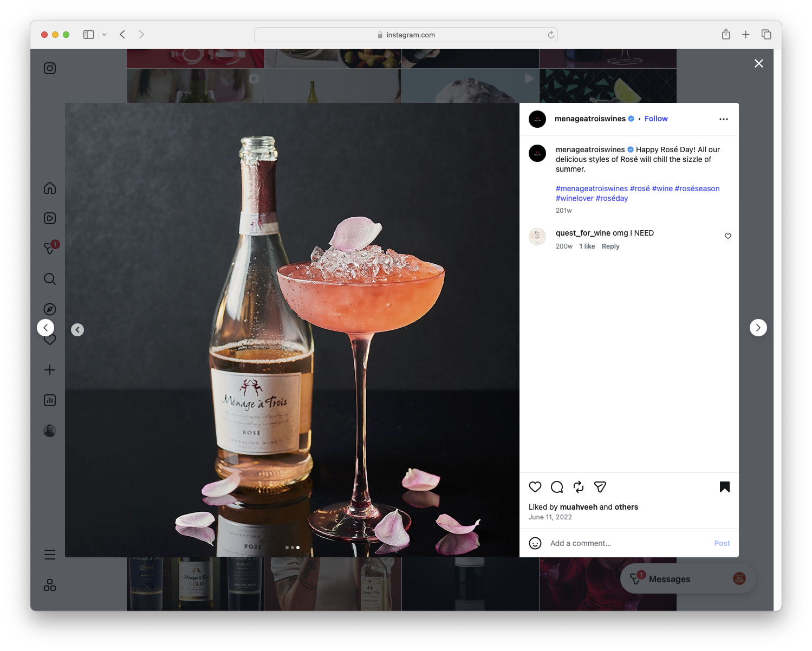Open the Instagram Home feed
The width and height of the screenshot is (812, 651).
click(49, 188)
